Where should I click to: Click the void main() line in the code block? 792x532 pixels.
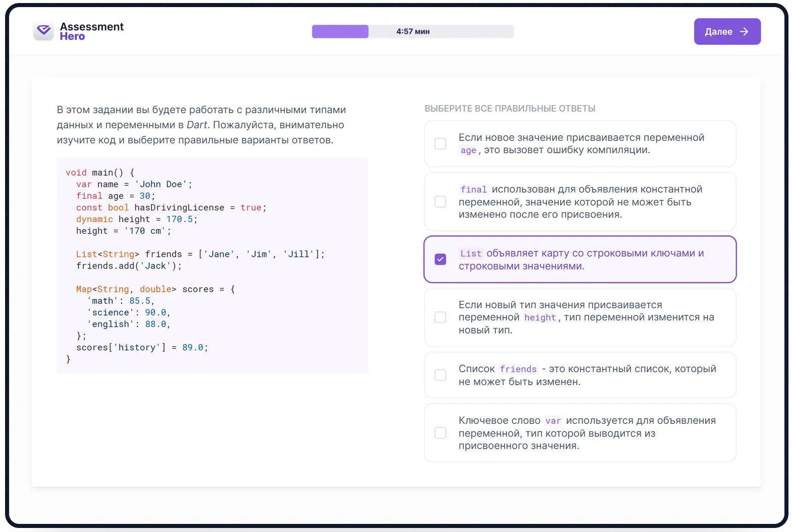coord(99,173)
